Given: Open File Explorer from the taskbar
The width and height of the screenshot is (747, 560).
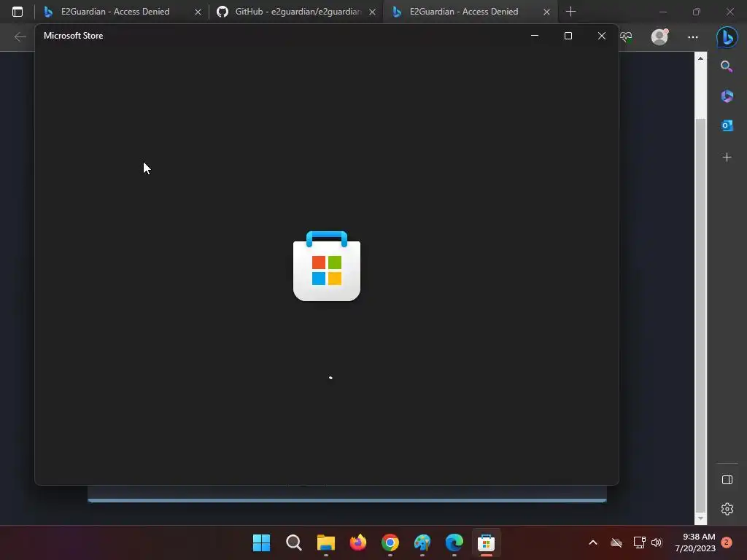Looking at the screenshot, I should pos(326,542).
